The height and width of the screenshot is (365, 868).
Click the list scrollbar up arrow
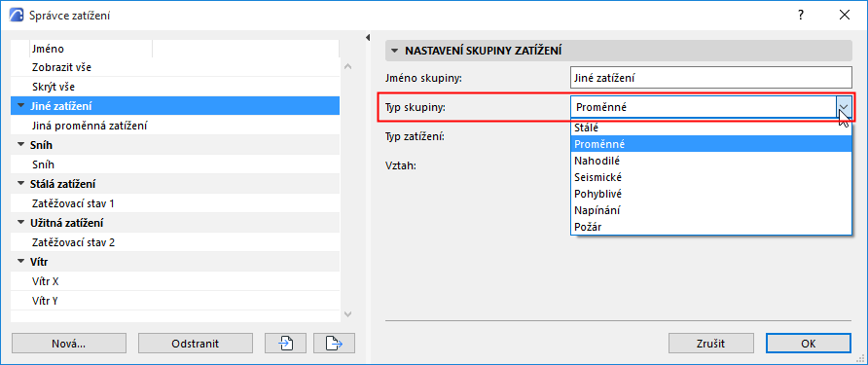347,67
